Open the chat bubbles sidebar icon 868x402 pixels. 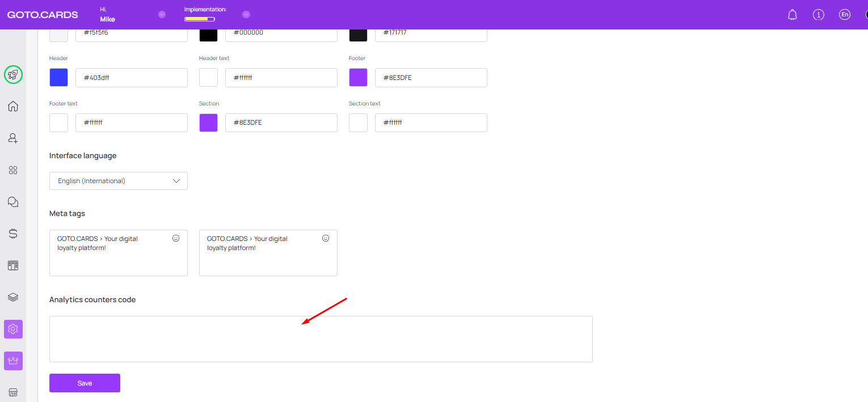pyautogui.click(x=13, y=202)
